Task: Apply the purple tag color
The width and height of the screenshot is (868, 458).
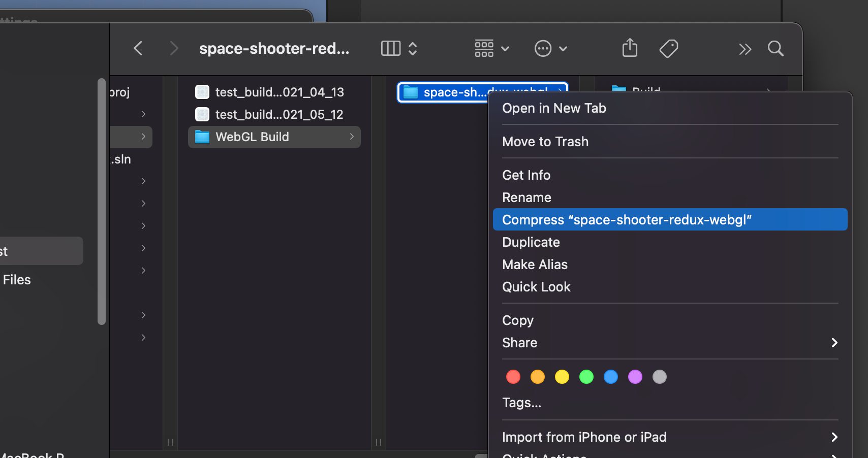Action: coord(635,377)
